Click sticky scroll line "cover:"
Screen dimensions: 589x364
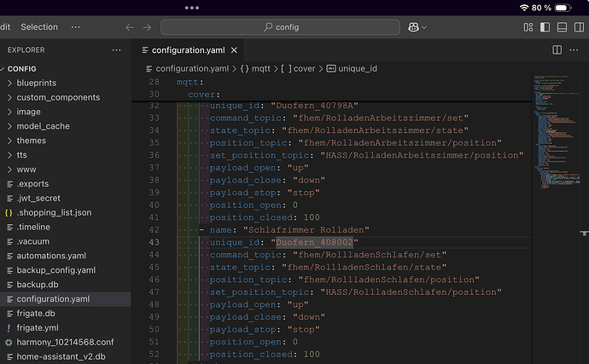pyautogui.click(x=204, y=94)
